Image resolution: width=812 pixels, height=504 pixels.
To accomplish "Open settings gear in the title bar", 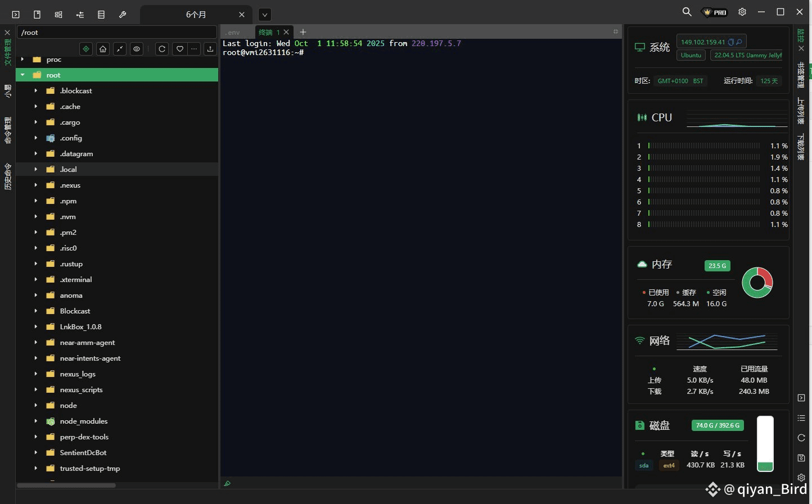I will 742,12.
